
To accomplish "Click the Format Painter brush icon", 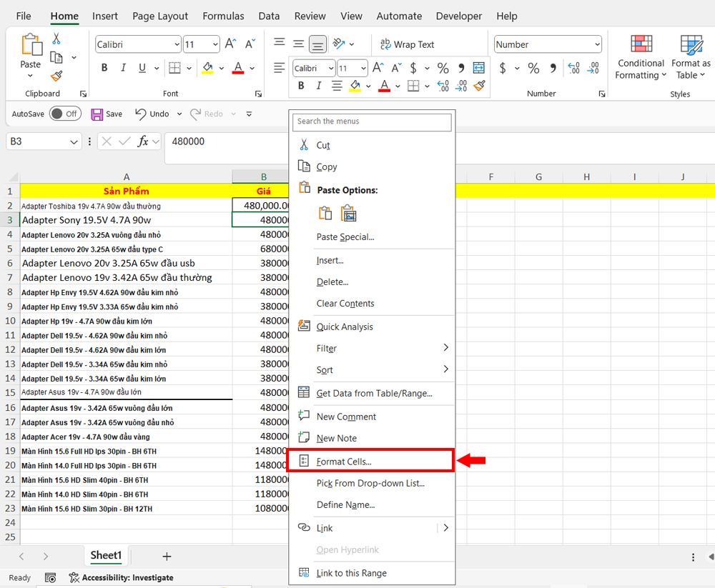I will tap(56, 76).
